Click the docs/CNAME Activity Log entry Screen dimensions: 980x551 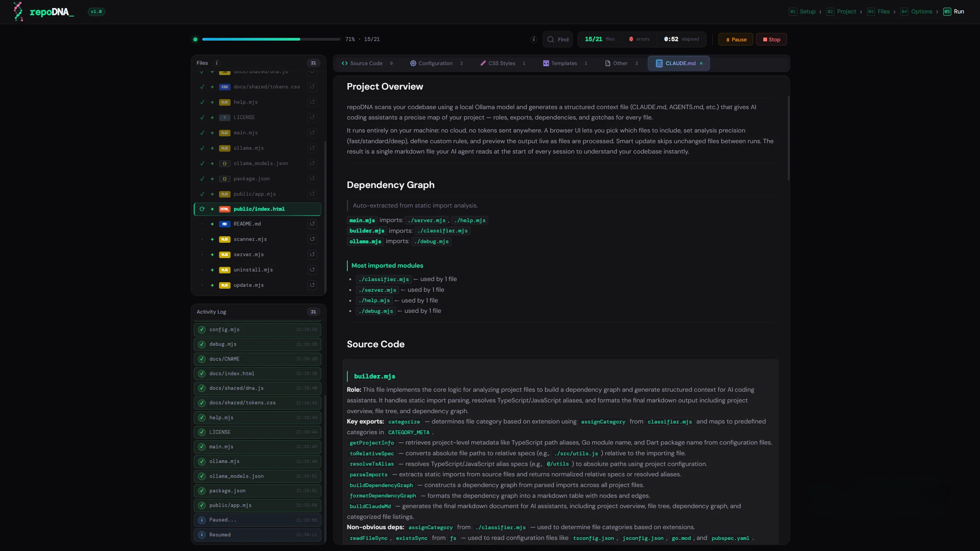(257, 359)
